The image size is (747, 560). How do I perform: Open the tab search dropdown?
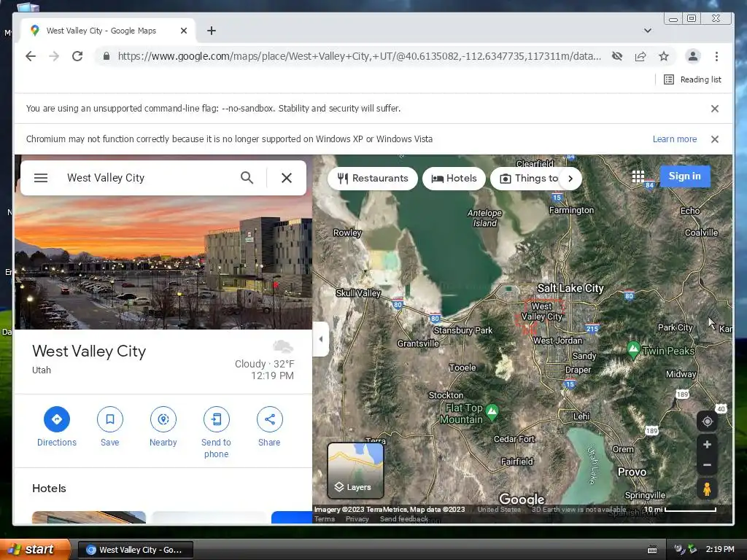click(x=648, y=31)
